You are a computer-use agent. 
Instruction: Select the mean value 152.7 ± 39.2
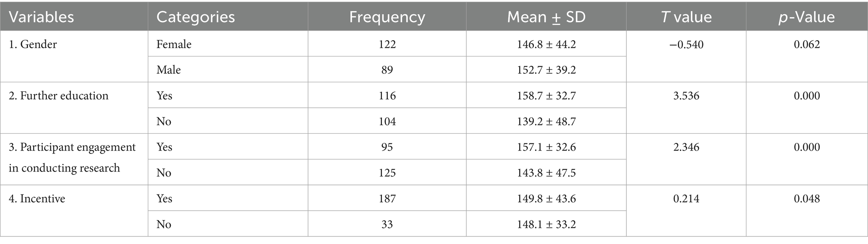click(546, 70)
